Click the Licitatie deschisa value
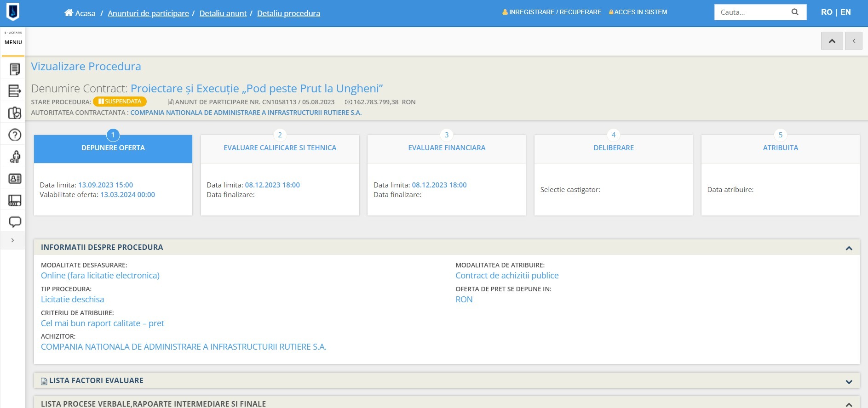 coord(72,300)
